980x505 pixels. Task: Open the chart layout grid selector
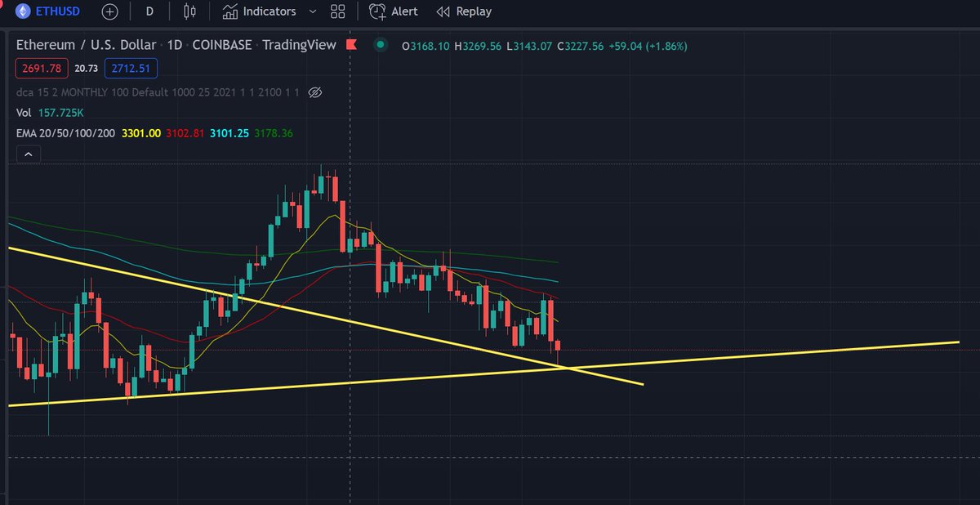[338, 11]
